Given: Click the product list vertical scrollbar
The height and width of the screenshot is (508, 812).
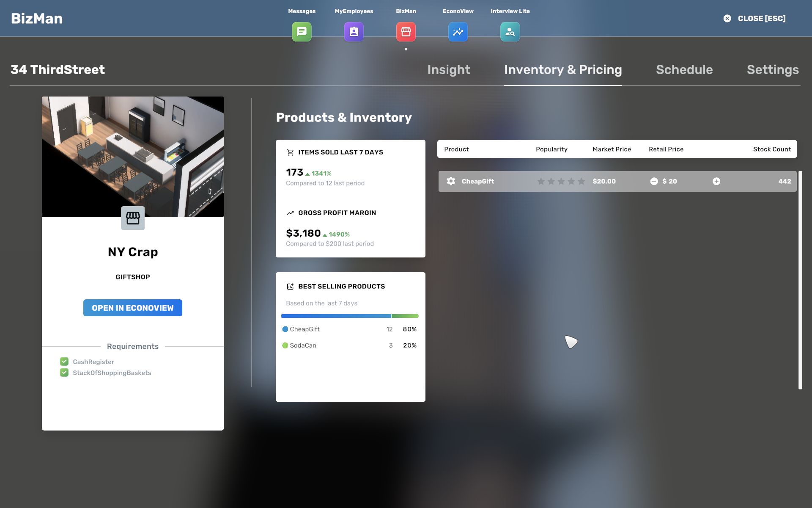Looking at the screenshot, I should coord(800,280).
